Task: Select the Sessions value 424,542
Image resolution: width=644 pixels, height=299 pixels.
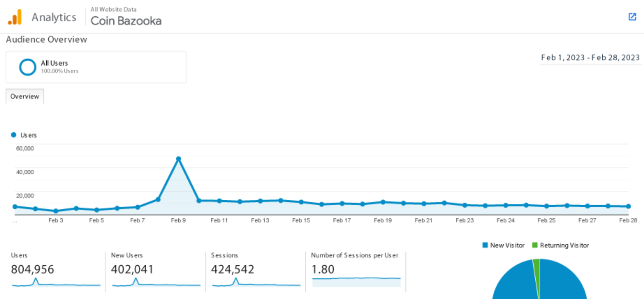Action: 232,269
